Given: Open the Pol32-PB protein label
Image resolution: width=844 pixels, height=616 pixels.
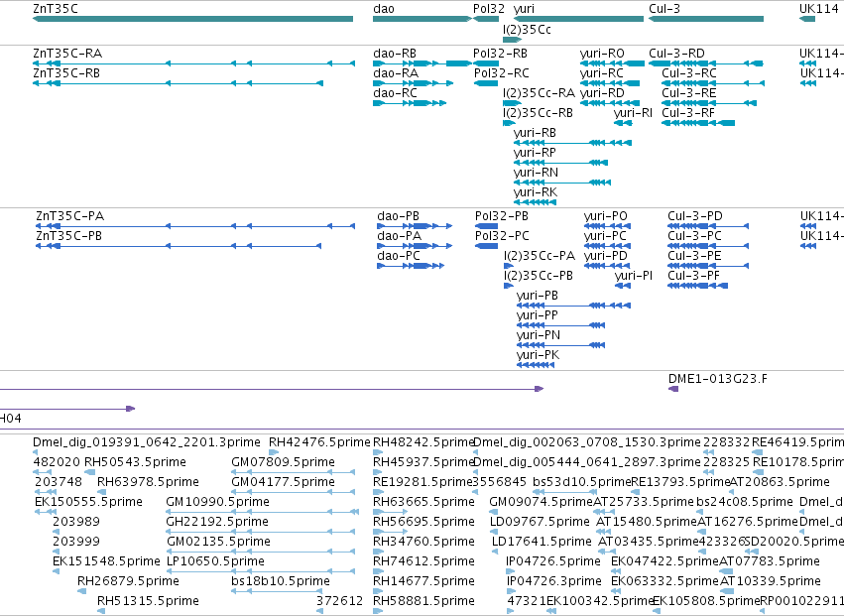Looking at the screenshot, I should (502, 216).
